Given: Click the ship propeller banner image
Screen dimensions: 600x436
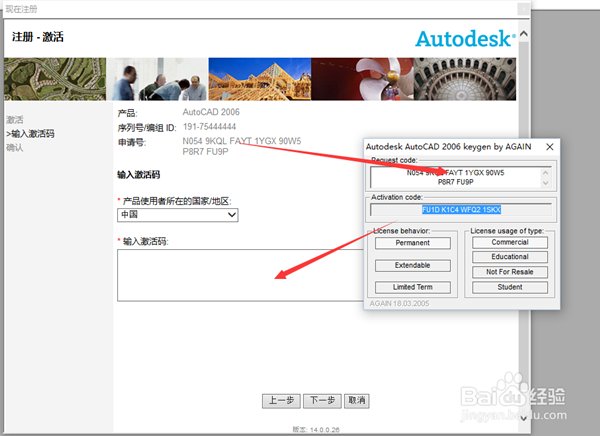Looking at the screenshot, I should point(362,79).
